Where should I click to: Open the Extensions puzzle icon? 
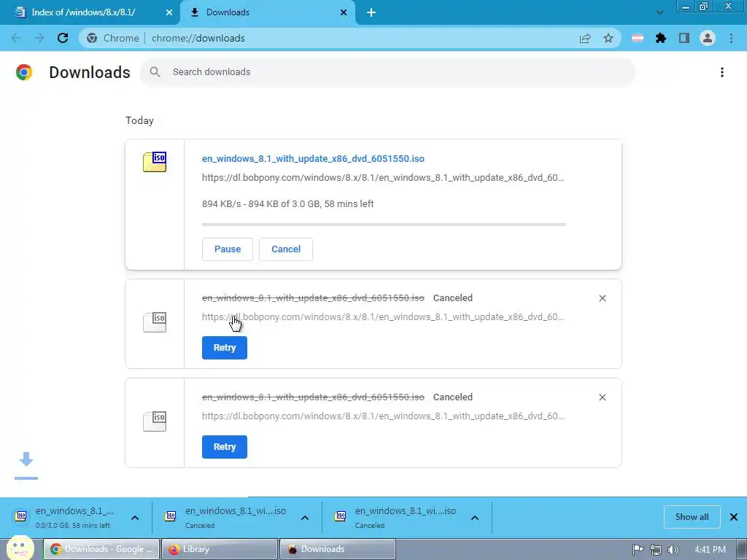click(661, 38)
